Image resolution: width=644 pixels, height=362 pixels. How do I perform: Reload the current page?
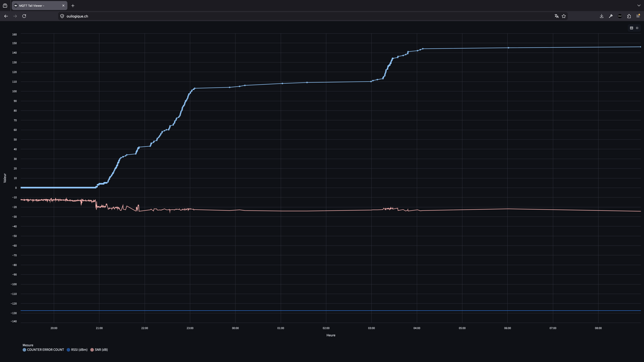(24, 16)
